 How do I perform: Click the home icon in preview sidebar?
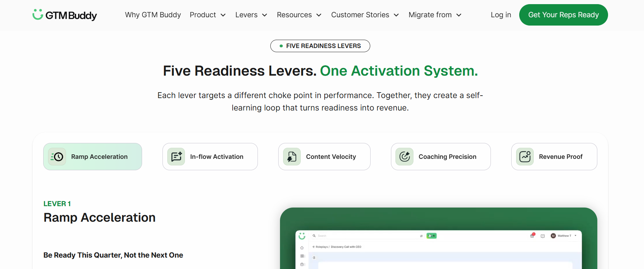coord(302,248)
